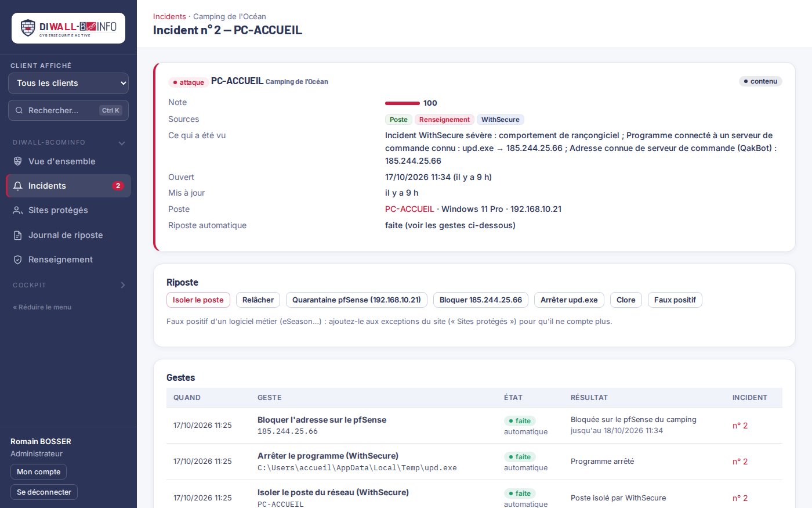Viewport: 812px width, 508px height.
Task: Click the magnifier icon in the search box
Action: (x=19, y=110)
